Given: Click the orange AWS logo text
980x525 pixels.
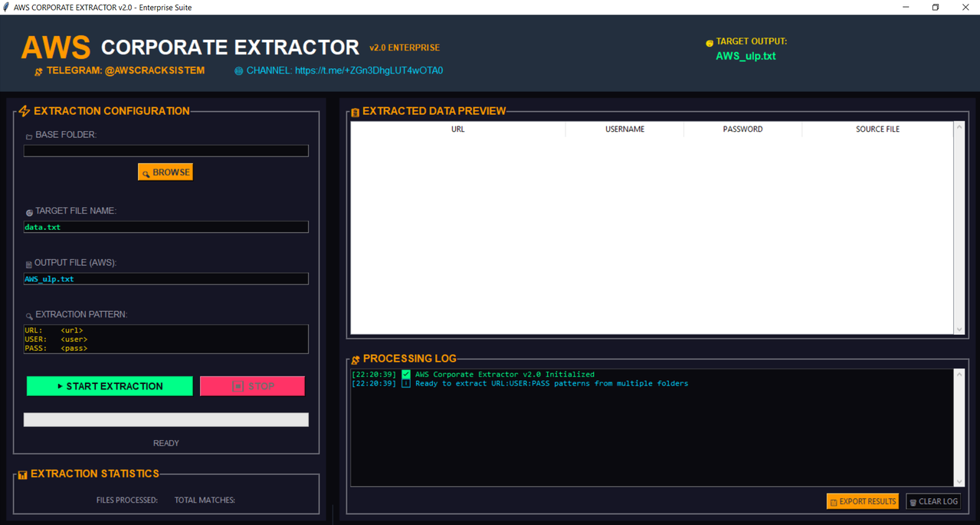Looking at the screenshot, I should point(56,48).
